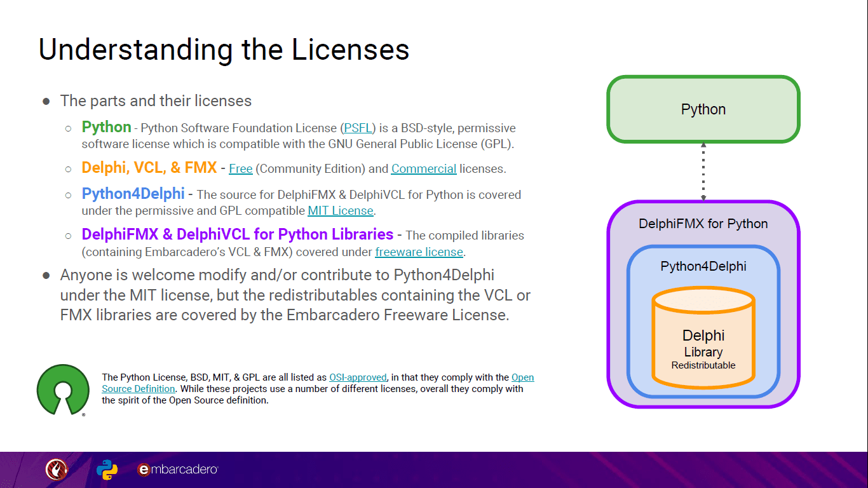Click the blue Python4Delphi heading text

(133, 194)
